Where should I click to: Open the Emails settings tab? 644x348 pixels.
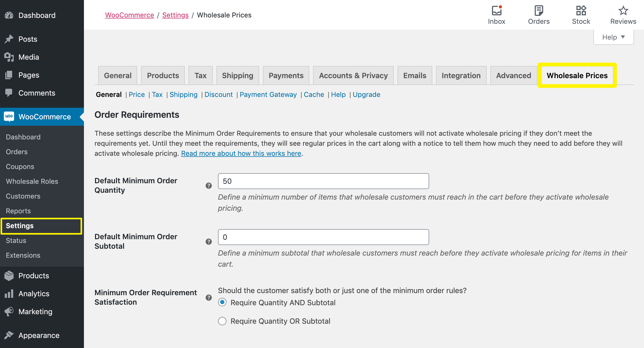coord(415,76)
